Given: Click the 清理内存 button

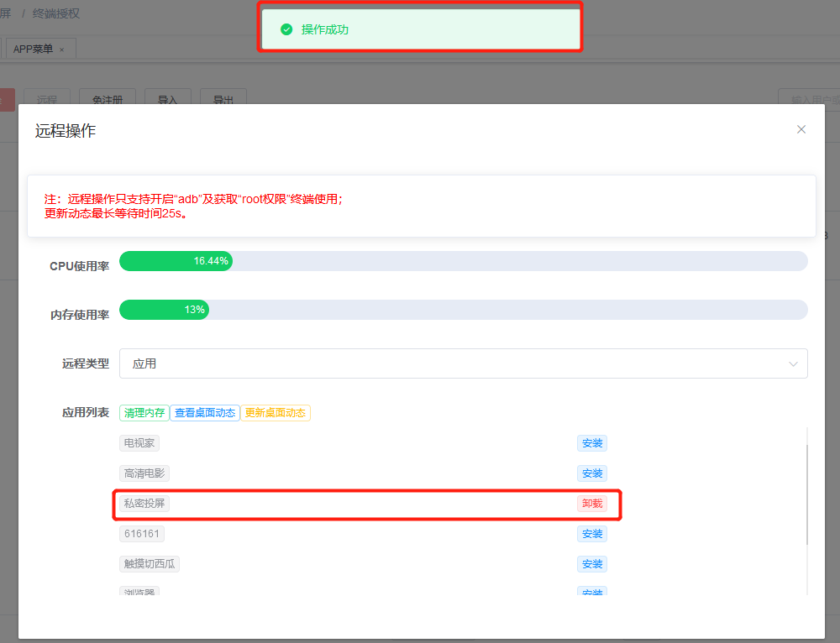Looking at the screenshot, I should click(144, 413).
